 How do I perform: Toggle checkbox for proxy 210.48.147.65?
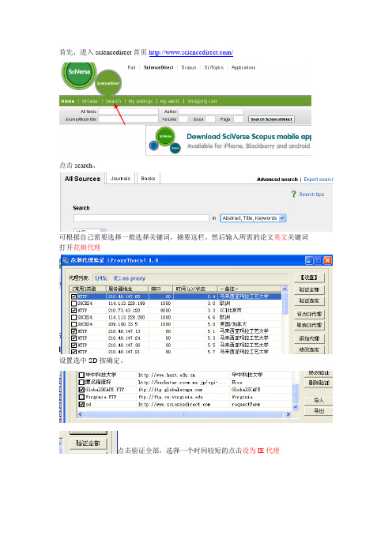pyautogui.click(x=74, y=296)
